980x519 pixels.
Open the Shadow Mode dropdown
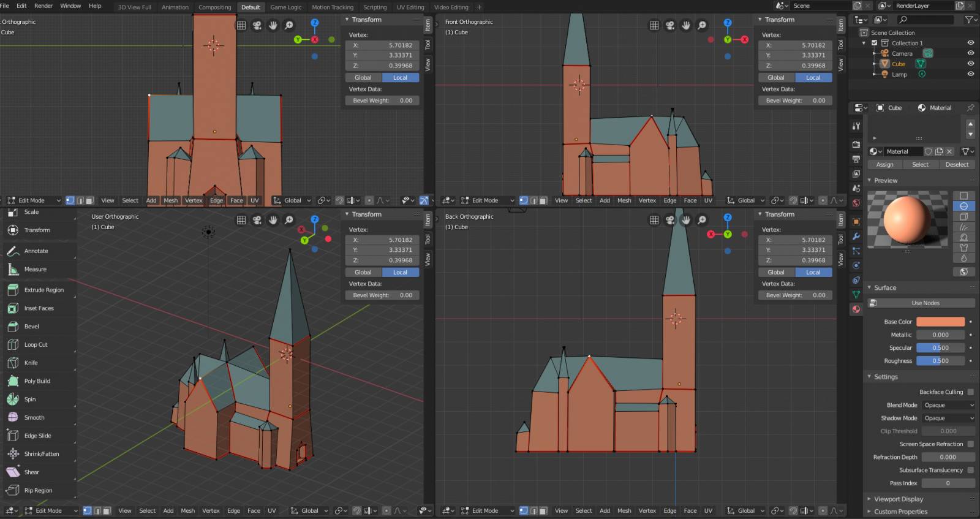[x=948, y=418]
